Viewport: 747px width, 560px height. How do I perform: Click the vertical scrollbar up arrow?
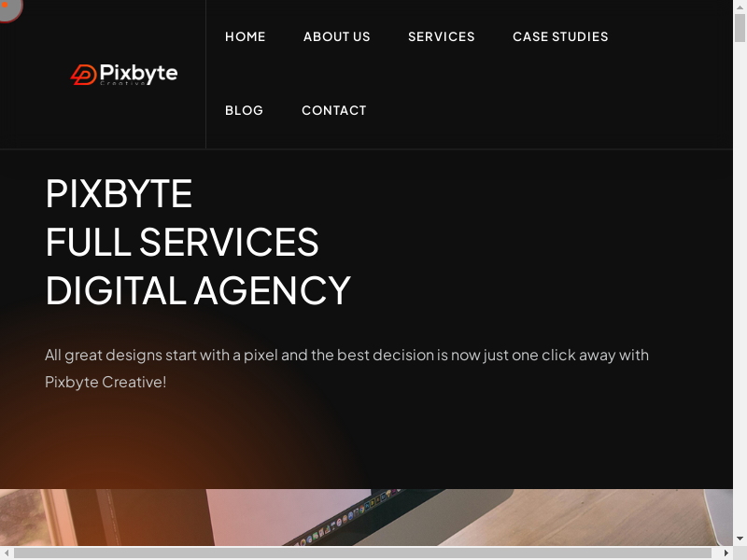click(x=740, y=7)
